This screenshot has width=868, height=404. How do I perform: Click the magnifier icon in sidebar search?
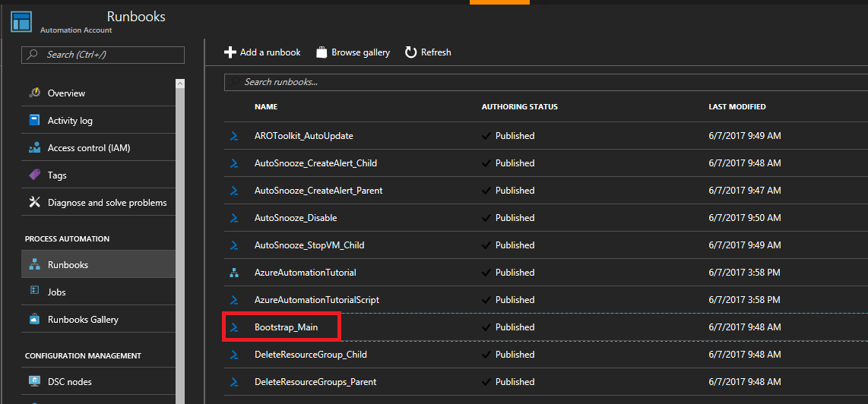[33, 54]
